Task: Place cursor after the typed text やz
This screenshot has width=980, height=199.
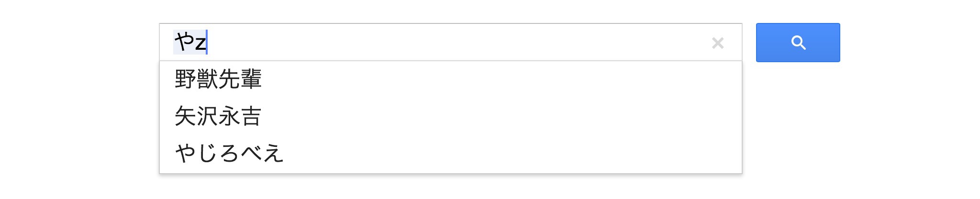Action: [207, 42]
